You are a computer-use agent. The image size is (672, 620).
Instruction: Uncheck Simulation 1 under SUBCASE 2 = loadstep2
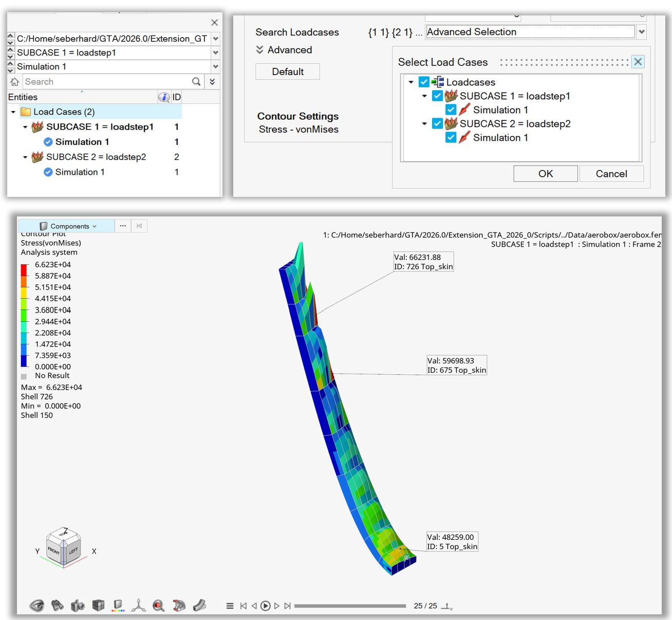point(451,137)
